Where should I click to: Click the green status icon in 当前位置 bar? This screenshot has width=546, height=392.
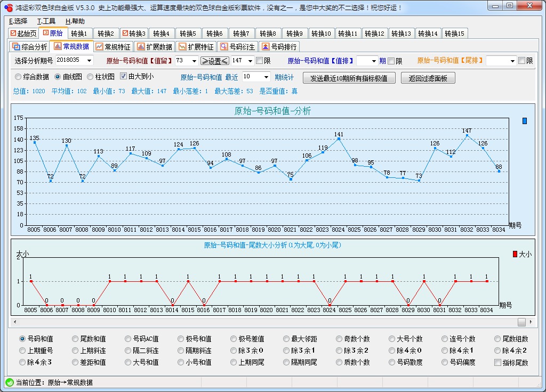tap(11, 382)
